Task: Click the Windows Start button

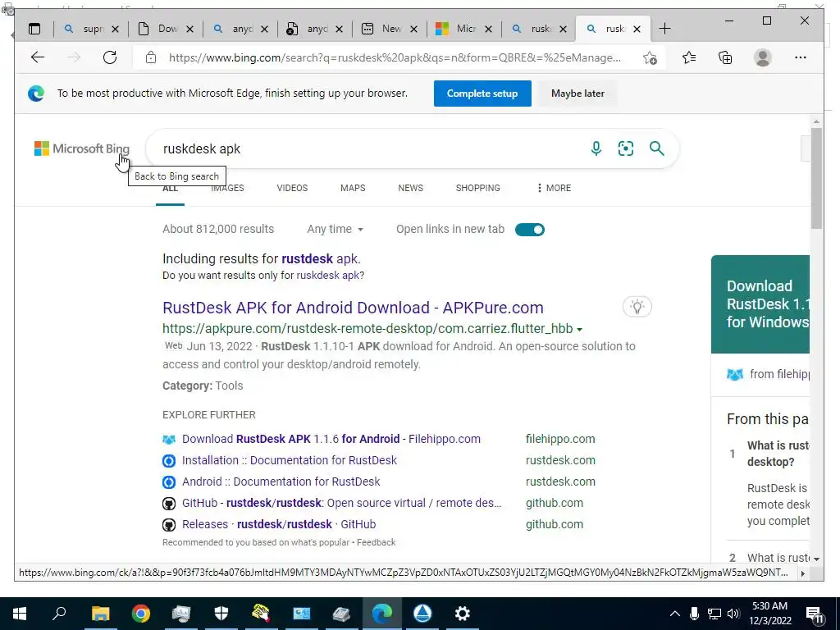Action: point(20,614)
